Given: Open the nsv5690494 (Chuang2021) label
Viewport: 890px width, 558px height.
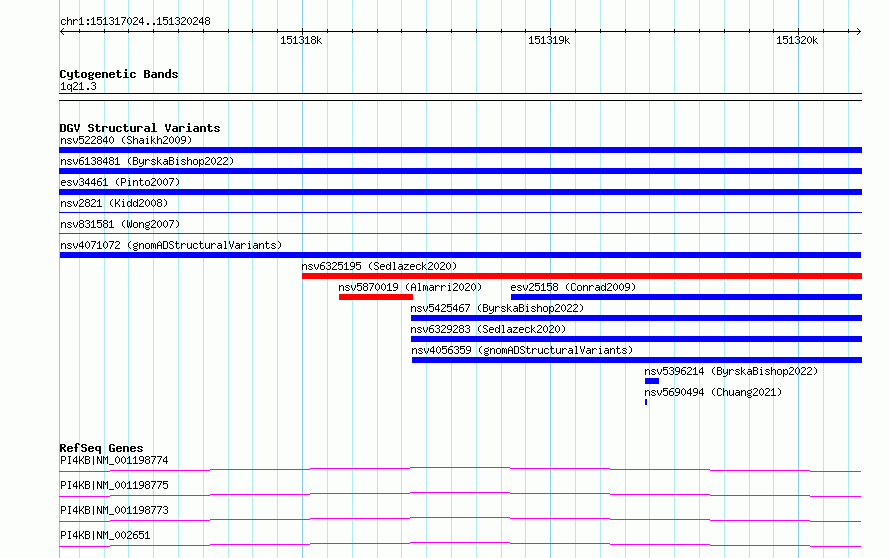Looking at the screenshot, I should point(713,392).
